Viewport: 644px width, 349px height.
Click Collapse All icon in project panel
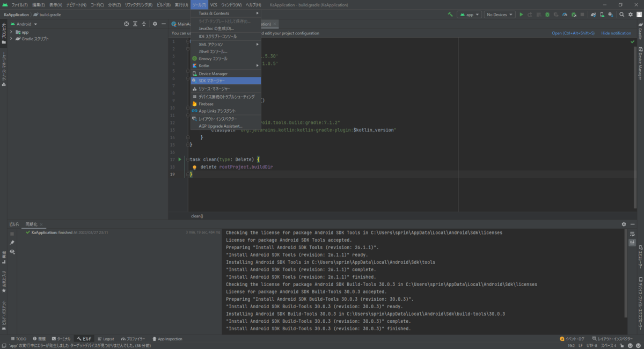tap(145, 24)
